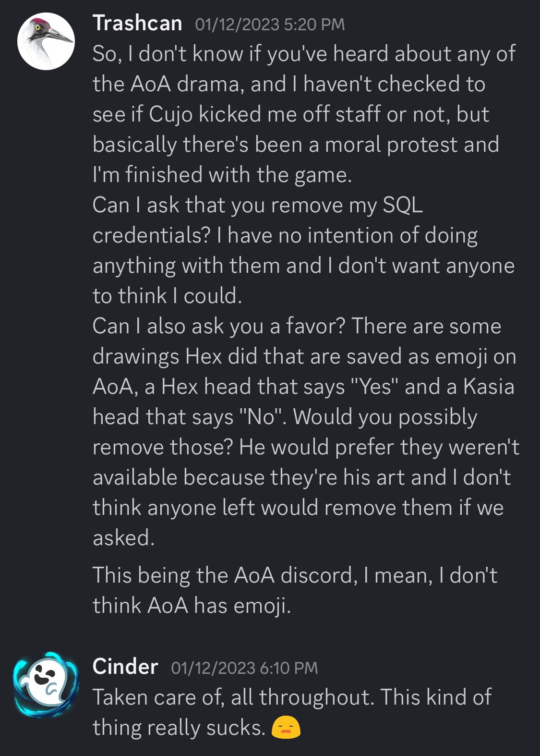540x756 pixels.
Task: Click the 5:20 PM message timestamp
Action: point(270,24)
